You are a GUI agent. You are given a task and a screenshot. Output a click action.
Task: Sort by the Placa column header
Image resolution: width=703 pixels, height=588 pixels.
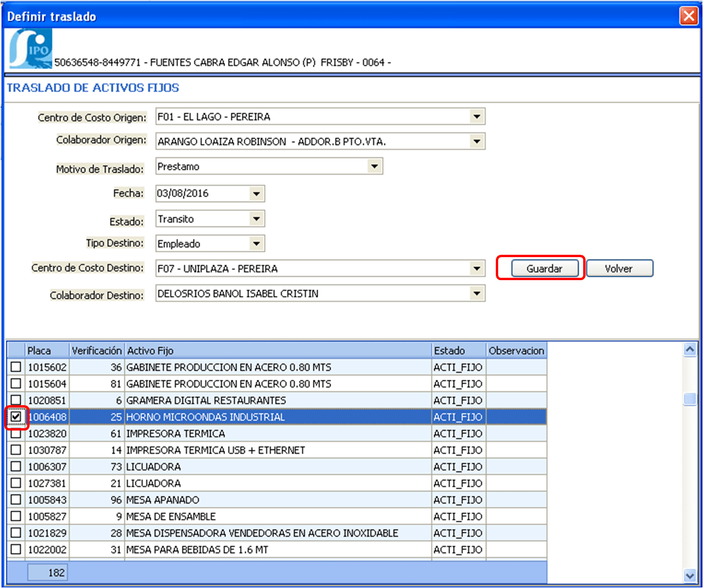[47, 351]
